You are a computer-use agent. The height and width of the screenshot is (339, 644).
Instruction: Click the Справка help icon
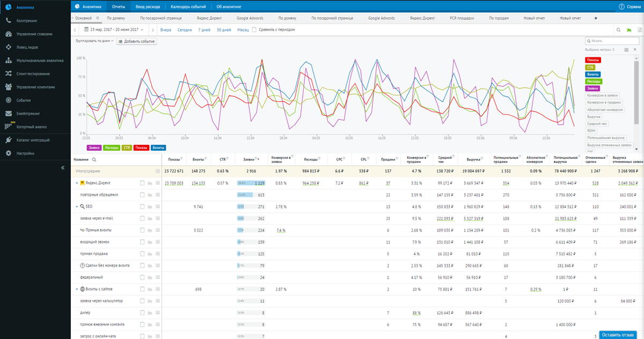[621, 7]
